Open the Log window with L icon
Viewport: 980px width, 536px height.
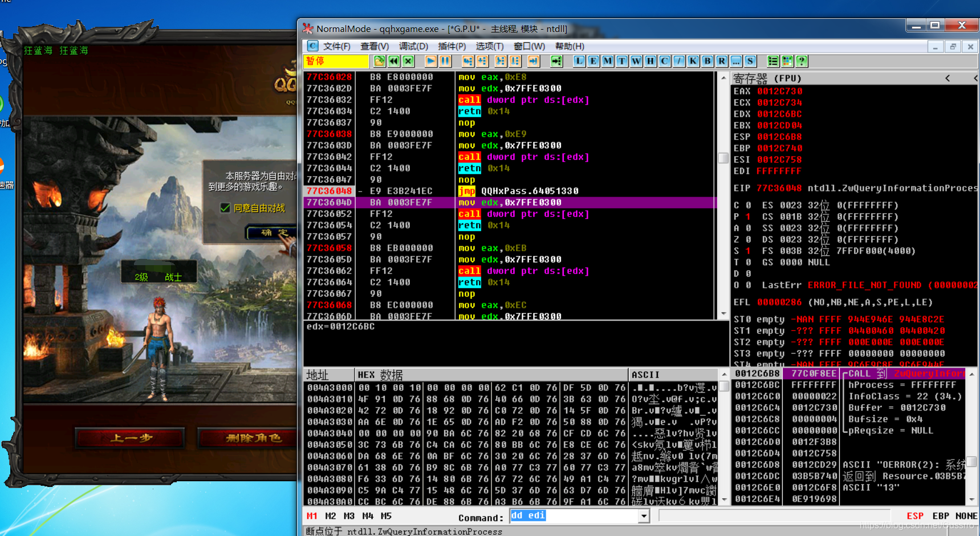[x=579, y=61]
